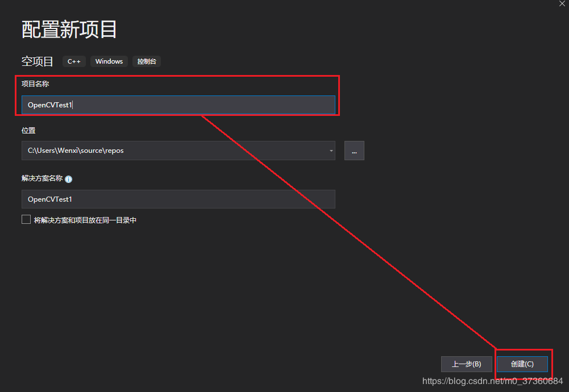Viewport: 569px width, 392px height.
Task: Click the 空项目 template name
Action: (38, 61)
